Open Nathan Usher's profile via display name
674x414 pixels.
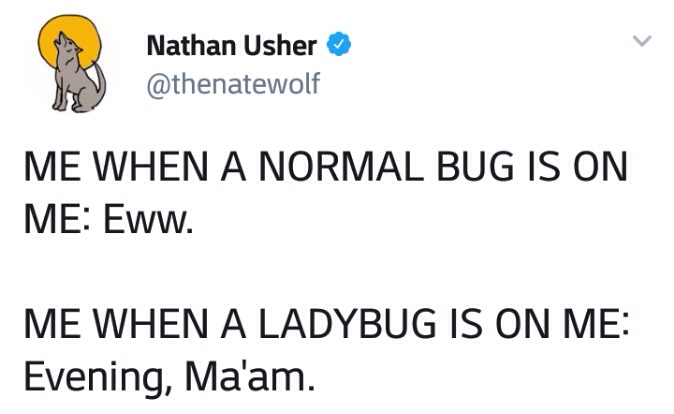[x=232, y=46]
